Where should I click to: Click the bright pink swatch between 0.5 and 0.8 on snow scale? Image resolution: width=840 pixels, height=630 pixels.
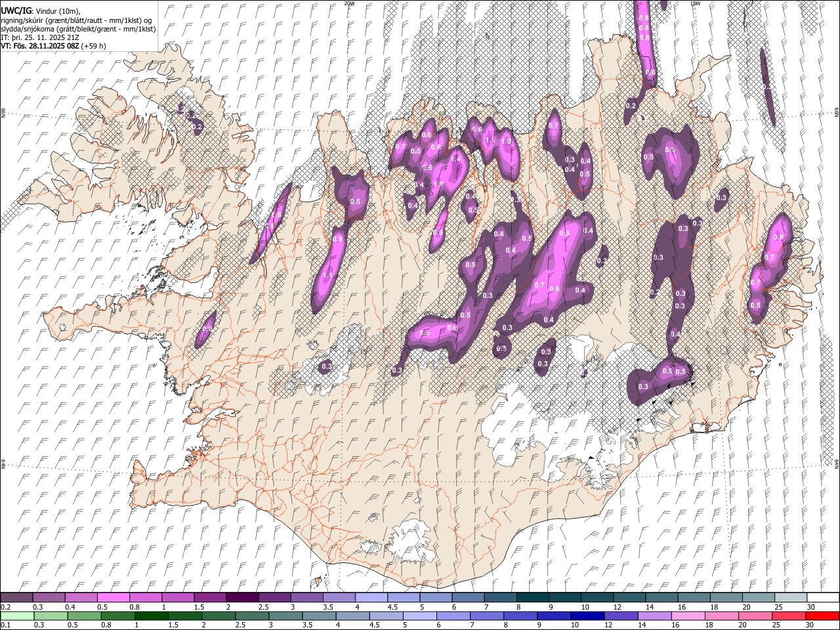113,597
